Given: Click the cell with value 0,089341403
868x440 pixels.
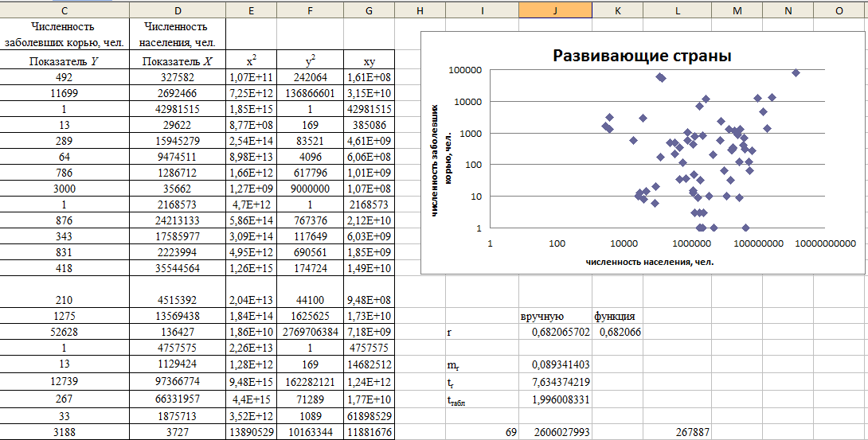Looking at the screenshot, I should click(x=555, y=364).
